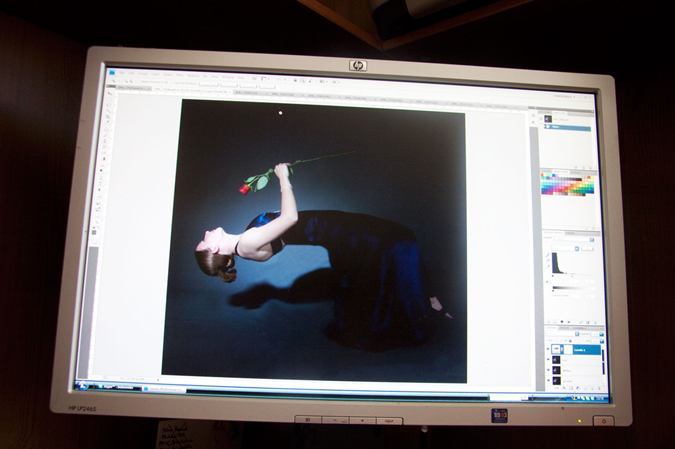Click the selected adjustment layer's mask thumbnail
Screen dimensions: 675x449
[x=568, y=350]
